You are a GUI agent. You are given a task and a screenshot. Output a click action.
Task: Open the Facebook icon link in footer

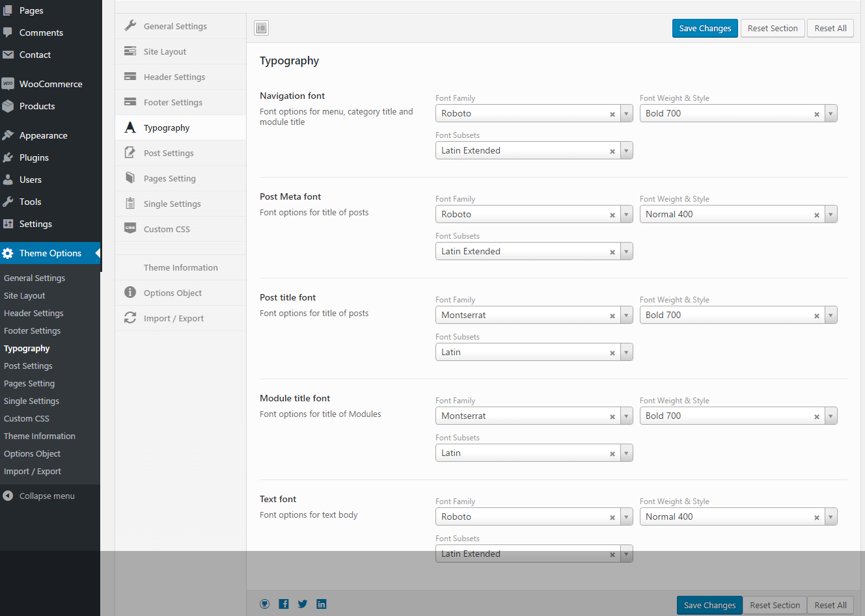point(284,604)
